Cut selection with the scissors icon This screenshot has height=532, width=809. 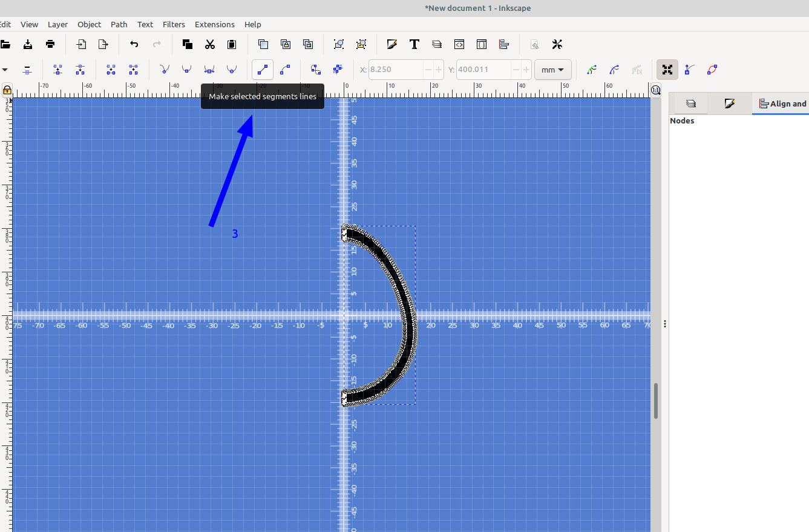pos(210,44)
